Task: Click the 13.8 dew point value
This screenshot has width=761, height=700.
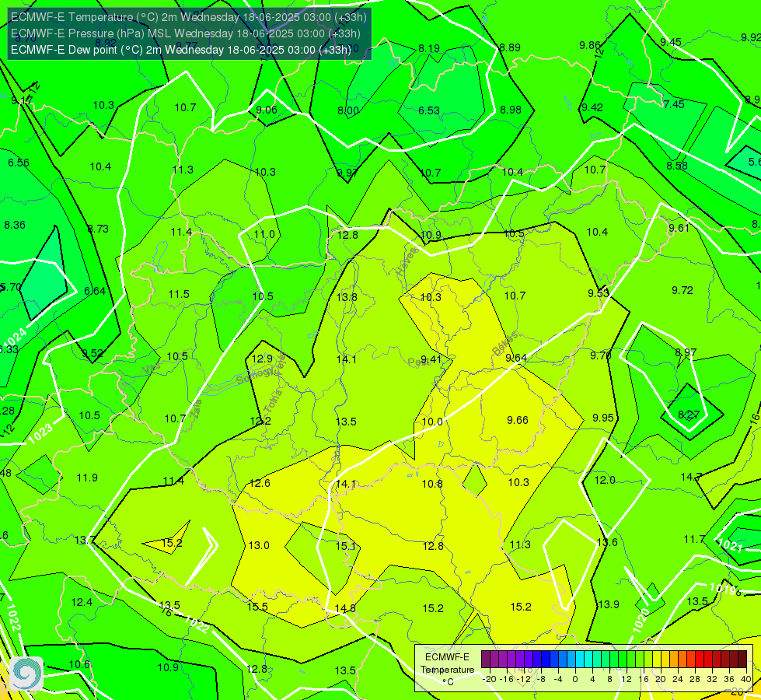Action: click(347, 297)
